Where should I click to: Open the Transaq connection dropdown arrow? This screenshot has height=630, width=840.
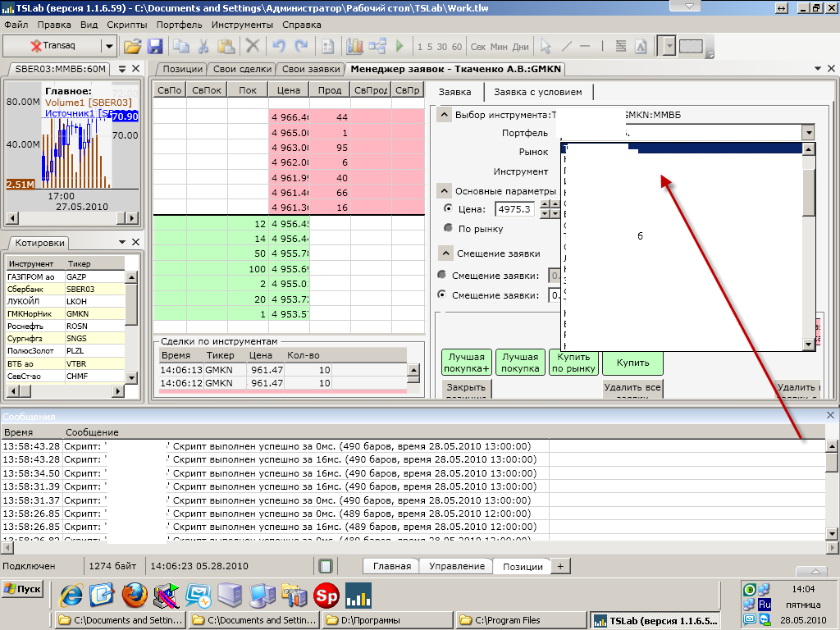(x=108, y=46)
